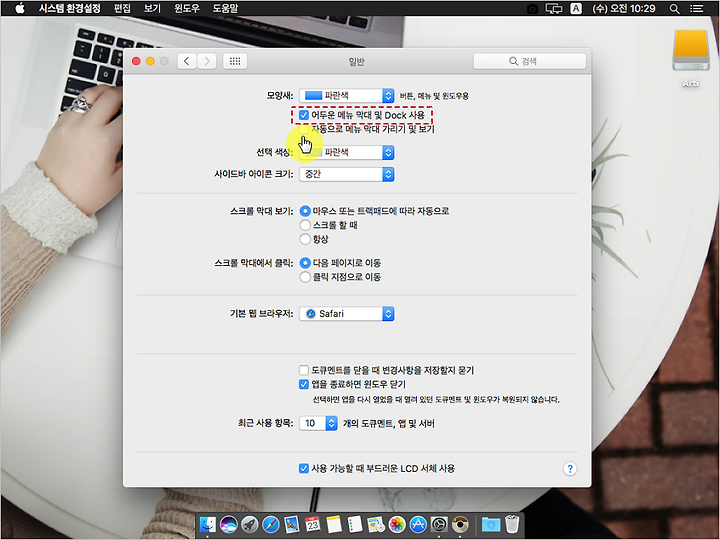Open Notification Center list icon

(x=697, y=8)
